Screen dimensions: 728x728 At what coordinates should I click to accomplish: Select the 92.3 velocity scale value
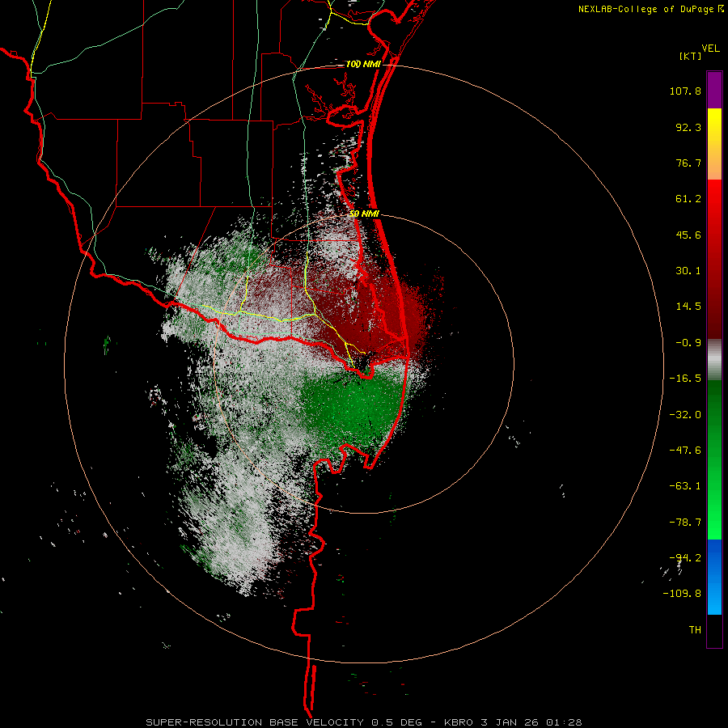tap(688, 127)
